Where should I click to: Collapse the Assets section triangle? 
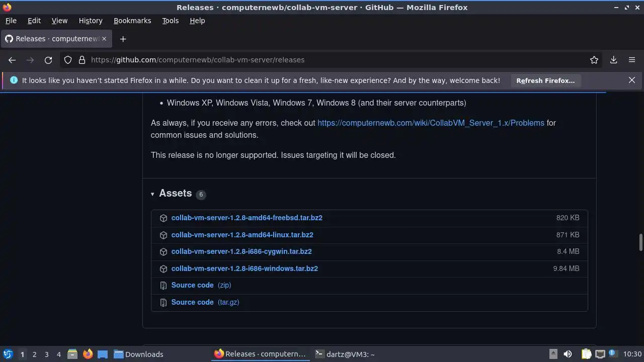(x=152, y=194)
